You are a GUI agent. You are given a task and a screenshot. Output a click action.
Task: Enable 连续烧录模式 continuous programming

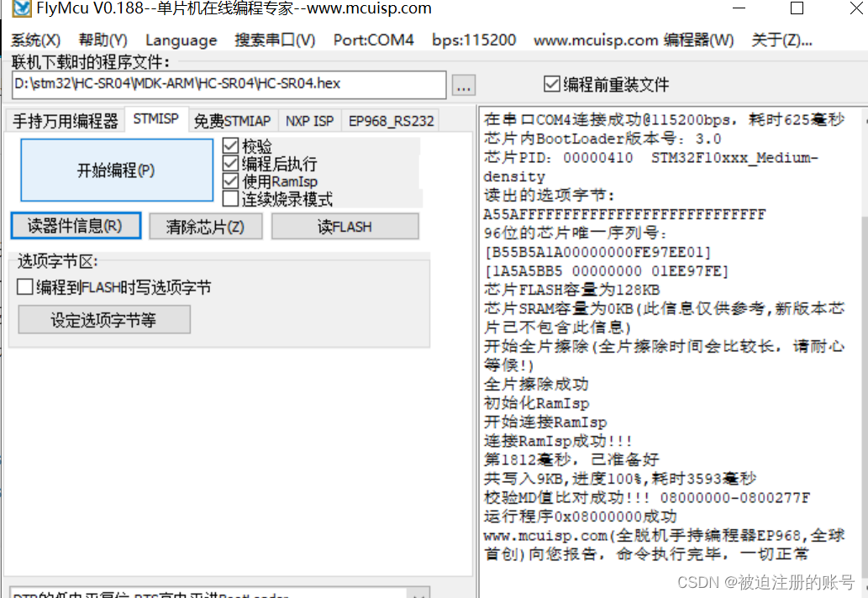[231, 198]
